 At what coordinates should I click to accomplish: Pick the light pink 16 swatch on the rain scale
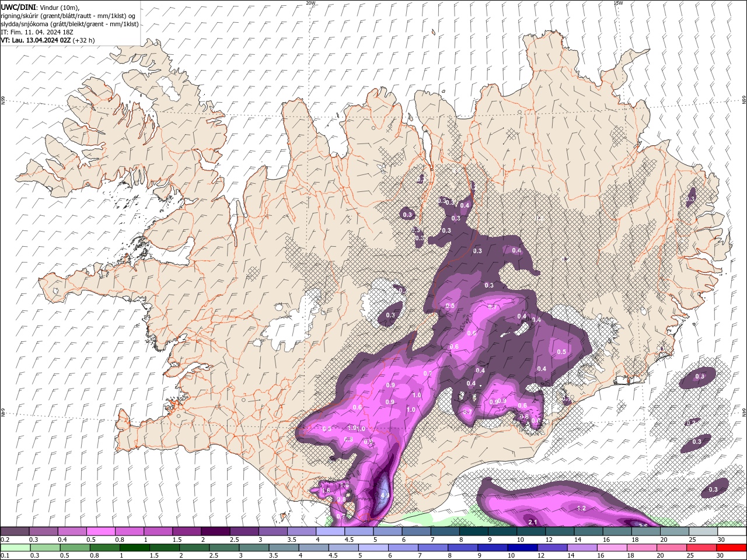click(x=613, y=548)
